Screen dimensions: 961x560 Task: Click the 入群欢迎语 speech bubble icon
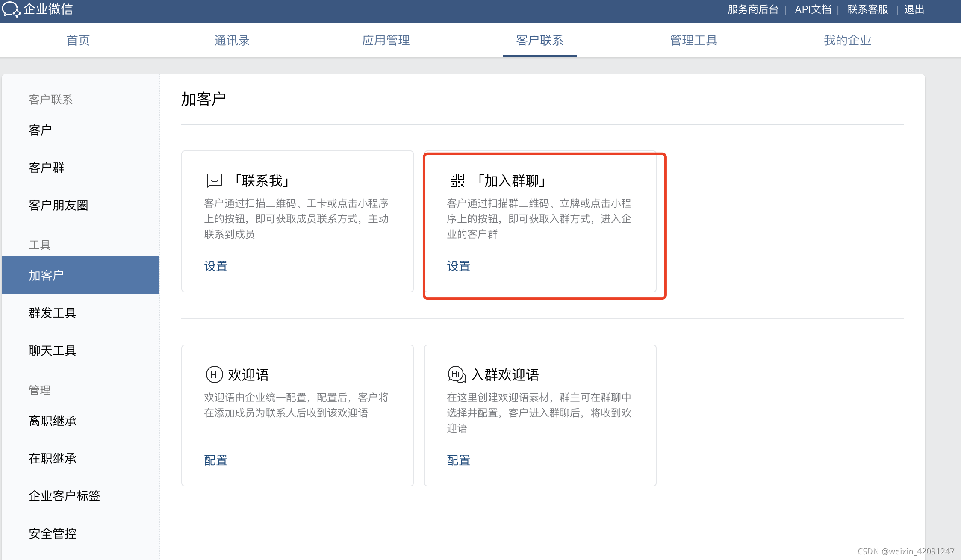(456, 374)
